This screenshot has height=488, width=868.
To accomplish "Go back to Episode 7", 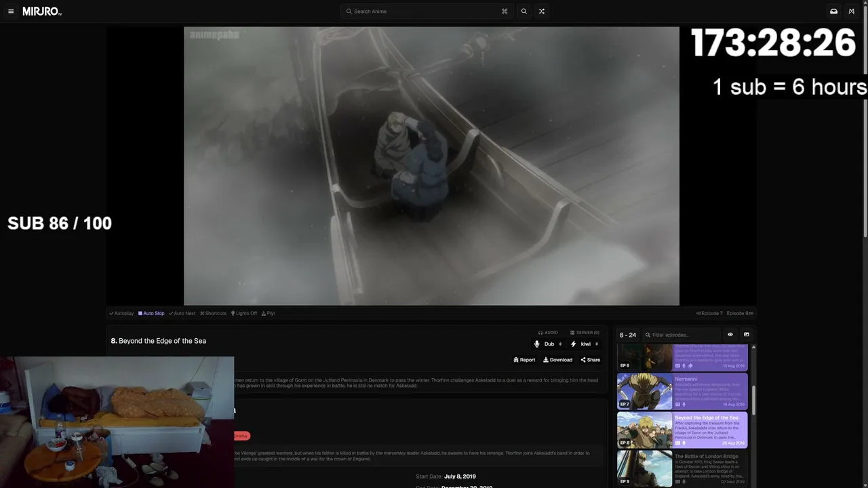I will tap(709, 313).
